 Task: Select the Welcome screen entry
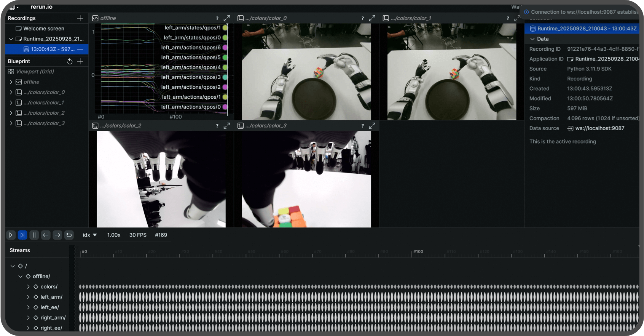click(43, 29)
